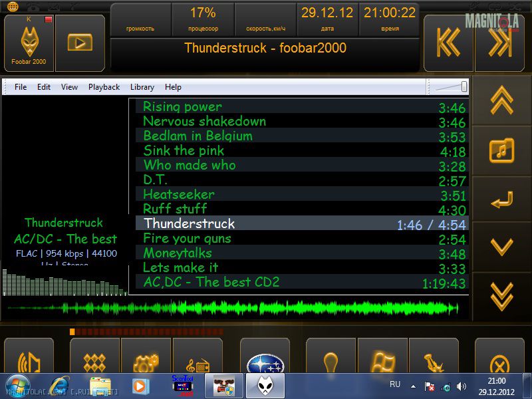Viewport: 532px width, 399px height.
Task: Select the AC,DC - The best CD2 row
Action: coord(302,282)
